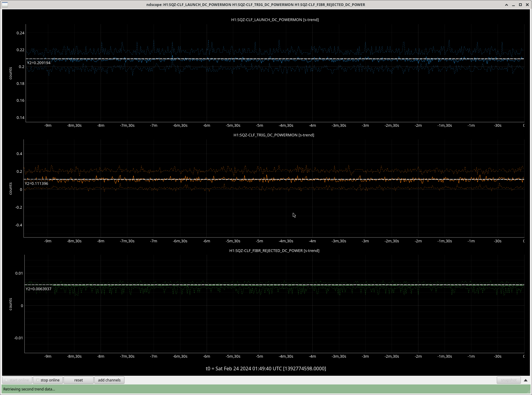Click the stop online button

48,380
